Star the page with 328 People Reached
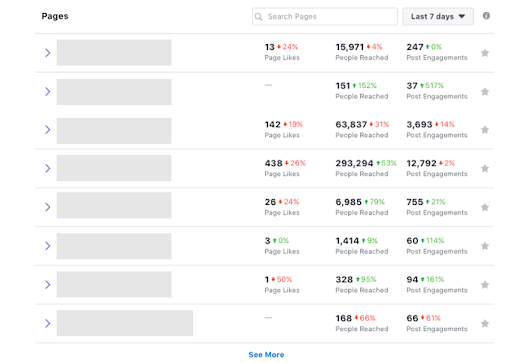Image resolution: width=512 pixels, height=363 pixels. (x=485, y=285)
